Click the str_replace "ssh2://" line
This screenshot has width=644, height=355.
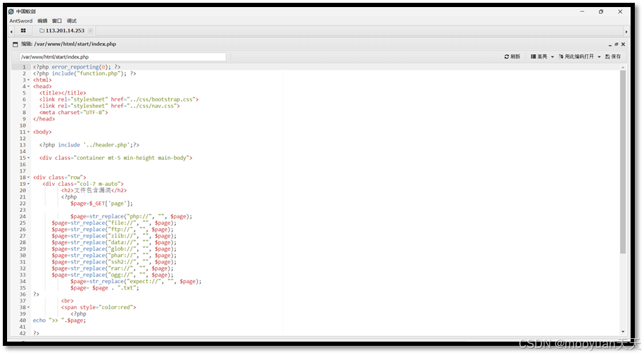coord(114,262)
